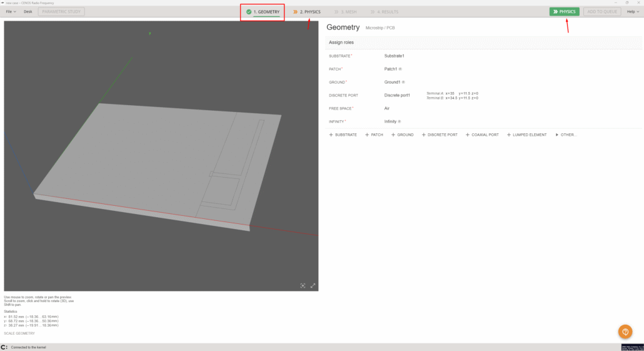Switch to the 2. Physics tab
This screenshot has height=351, width=644.
pos(306,12)
